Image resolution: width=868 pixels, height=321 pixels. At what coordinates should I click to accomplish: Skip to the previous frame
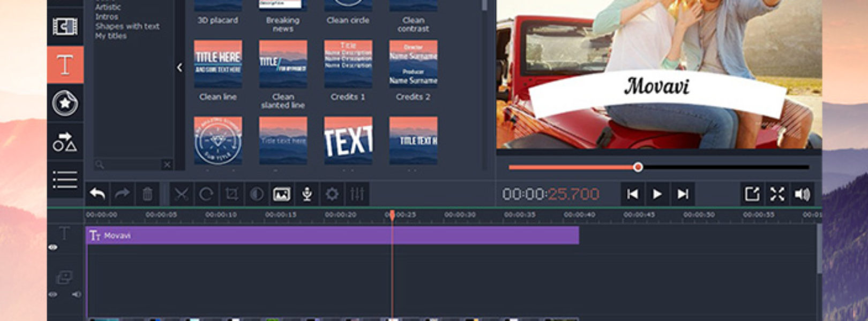633,194
